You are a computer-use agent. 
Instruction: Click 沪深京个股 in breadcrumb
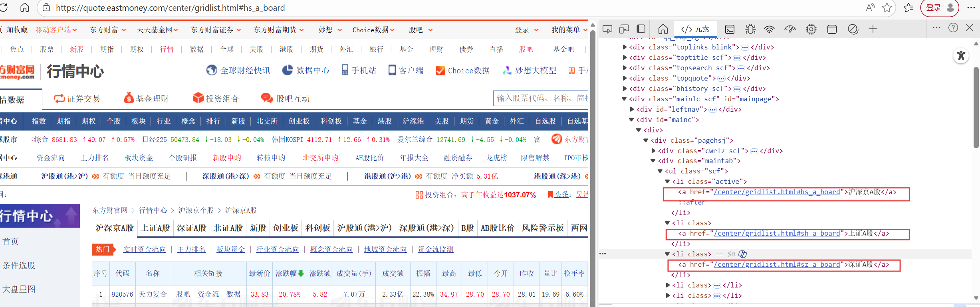tap(196, 211)
